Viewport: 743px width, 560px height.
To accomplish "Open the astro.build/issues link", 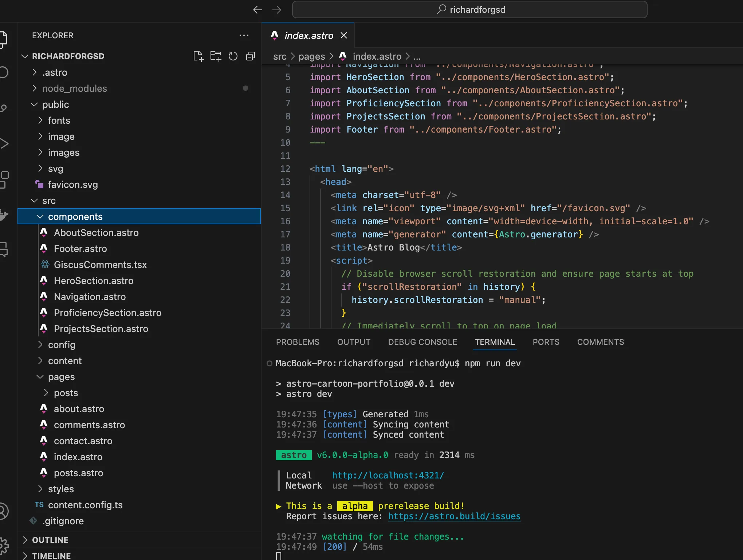I will pyautogui.click(x=454, y=516).
